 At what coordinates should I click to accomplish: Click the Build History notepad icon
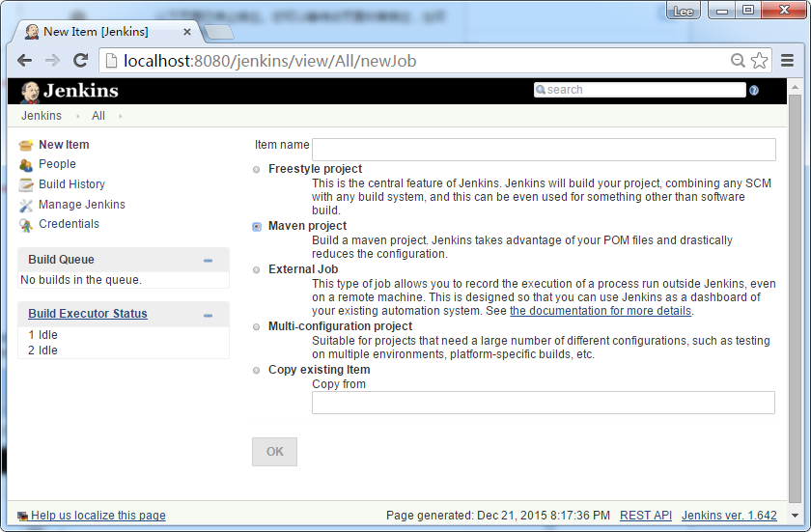[26, 184]
